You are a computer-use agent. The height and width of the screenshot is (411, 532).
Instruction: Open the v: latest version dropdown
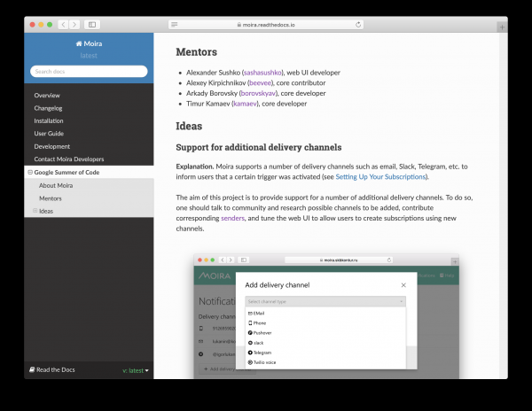tap(136, 370)
